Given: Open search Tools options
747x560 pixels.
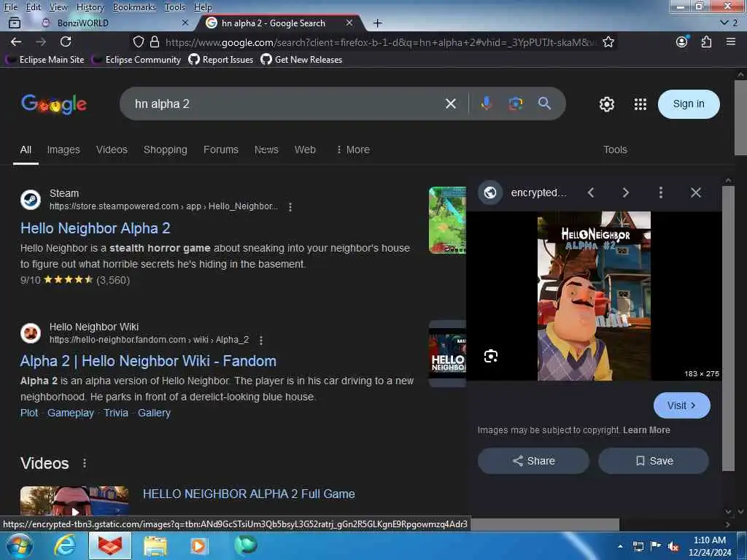Looking at the screenshot, I should coord(615,149).
